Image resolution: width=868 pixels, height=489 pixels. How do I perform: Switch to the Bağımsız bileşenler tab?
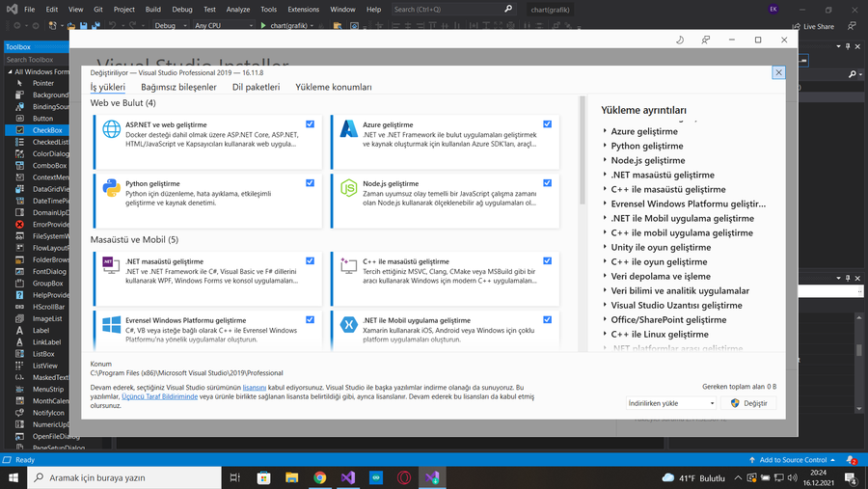coord(178,87)
